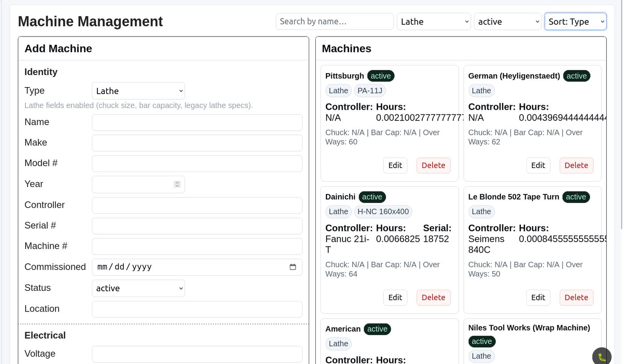Click the Year field stepper arrows

pyautogui.click(x=176, y=184)
